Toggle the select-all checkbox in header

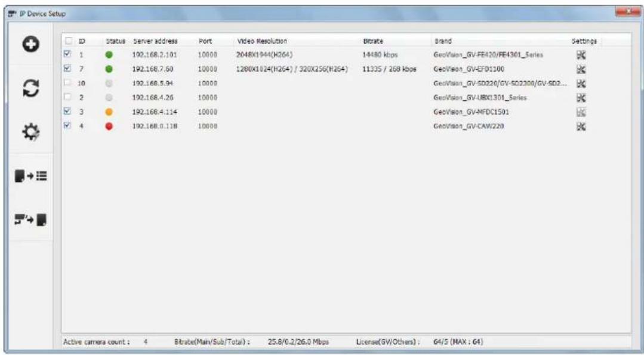tap(69, 41)
